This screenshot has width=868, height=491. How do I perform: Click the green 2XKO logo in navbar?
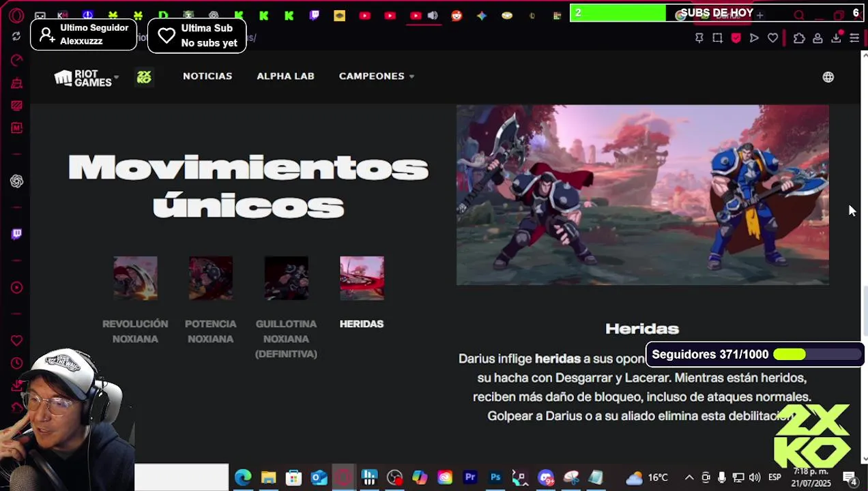click(x=143, y=78)
